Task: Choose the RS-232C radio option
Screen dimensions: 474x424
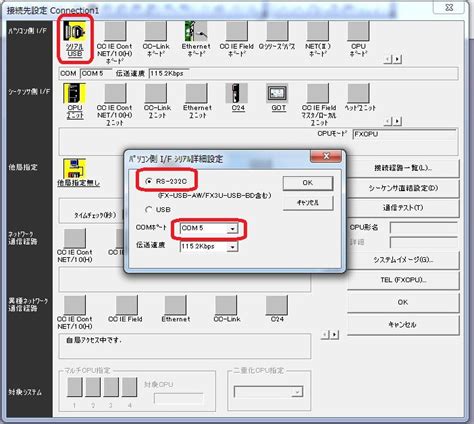Action: (166, 181)
